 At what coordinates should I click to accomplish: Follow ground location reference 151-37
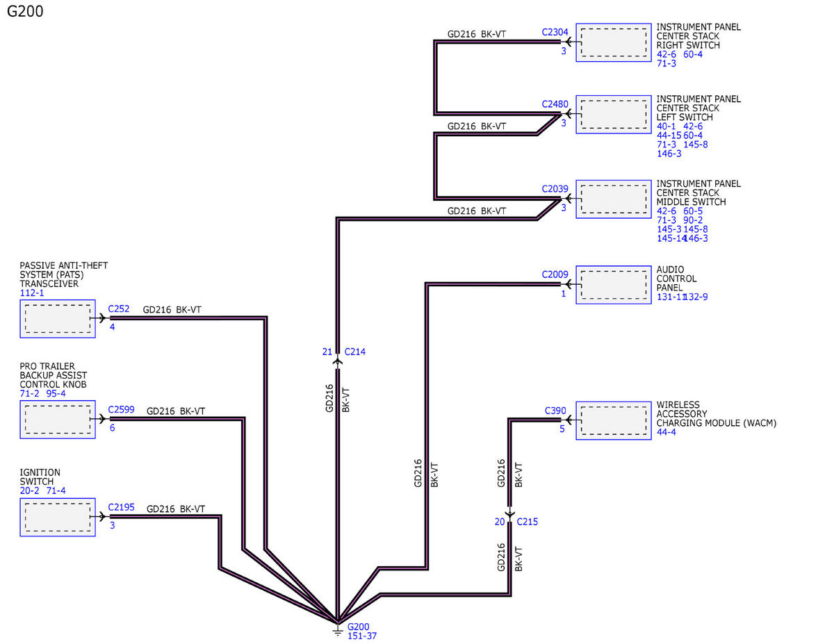click(x=362, y=636)
